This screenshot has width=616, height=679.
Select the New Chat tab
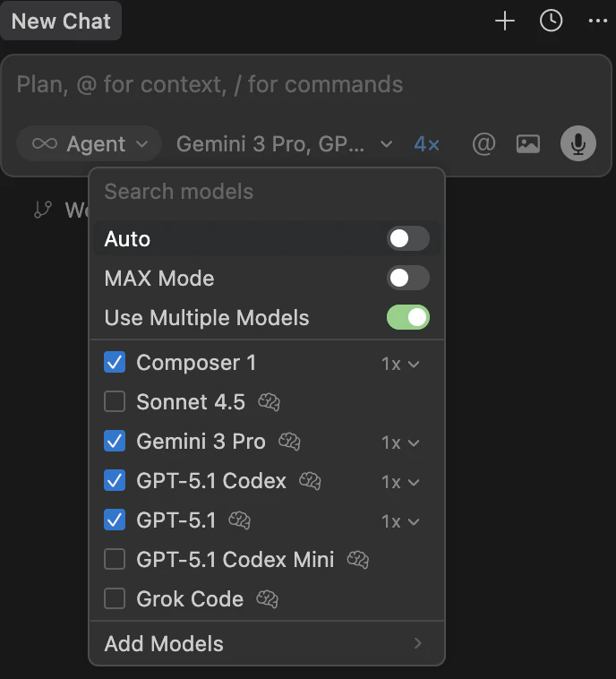[61, 21]
